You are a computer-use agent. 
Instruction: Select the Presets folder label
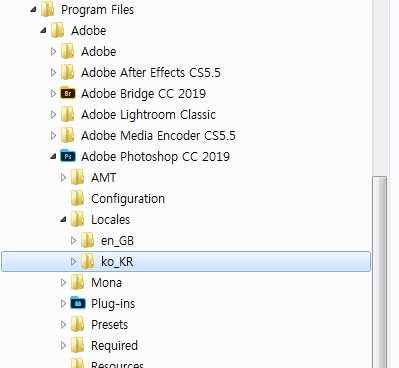pos(109,324)
